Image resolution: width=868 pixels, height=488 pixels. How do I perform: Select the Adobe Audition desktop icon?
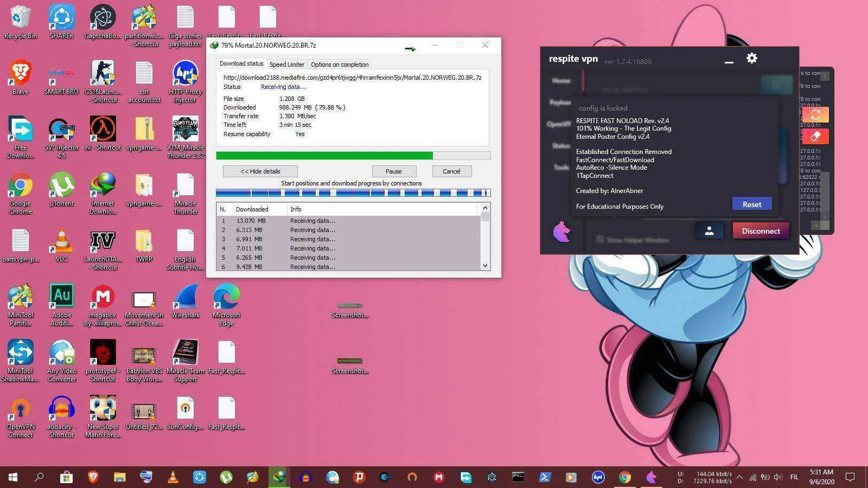[x=61, y=305]
